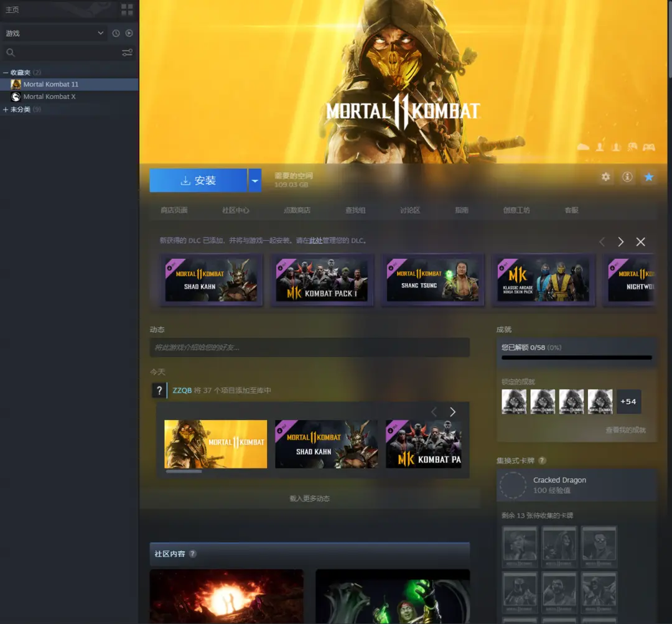The image size is (672, 624).
Task: Click the +54 locked achievements tile
Action: tap(628, 401)
